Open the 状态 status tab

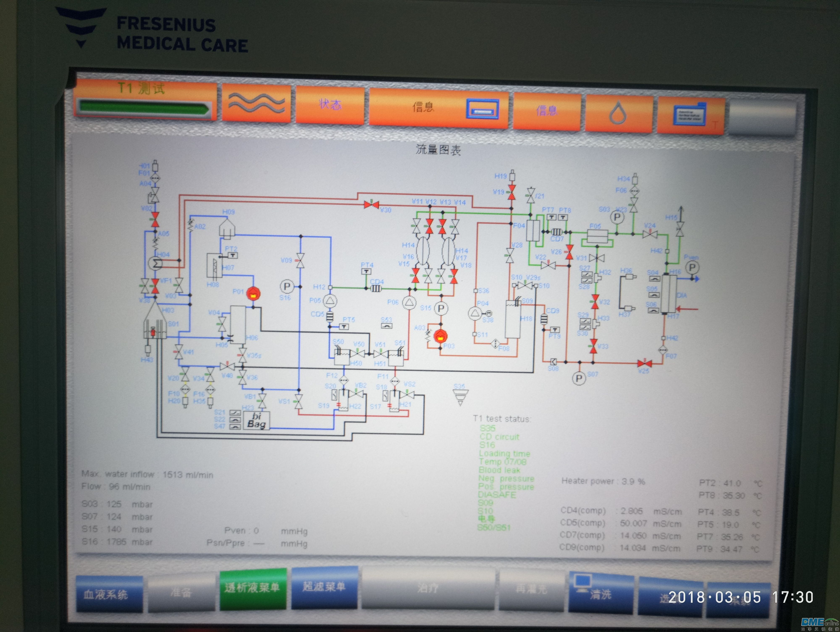(x=330, y=104)
